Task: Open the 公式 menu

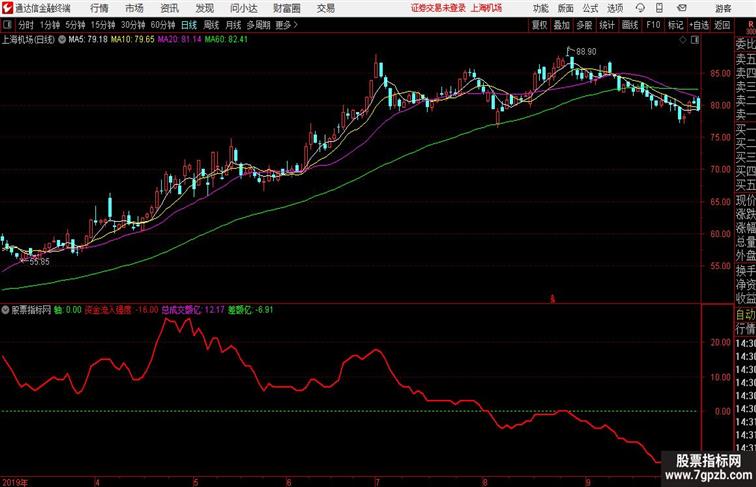Action: (x=590, y=8)
